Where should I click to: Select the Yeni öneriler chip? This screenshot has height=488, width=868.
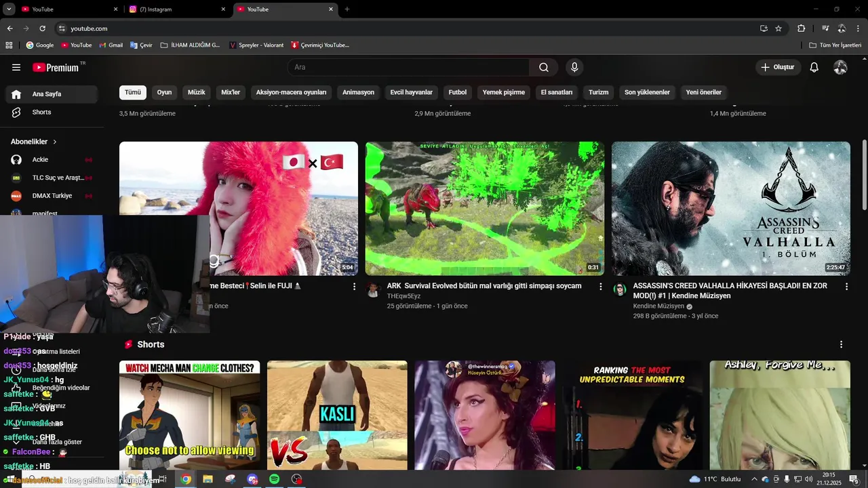(704, 92)
